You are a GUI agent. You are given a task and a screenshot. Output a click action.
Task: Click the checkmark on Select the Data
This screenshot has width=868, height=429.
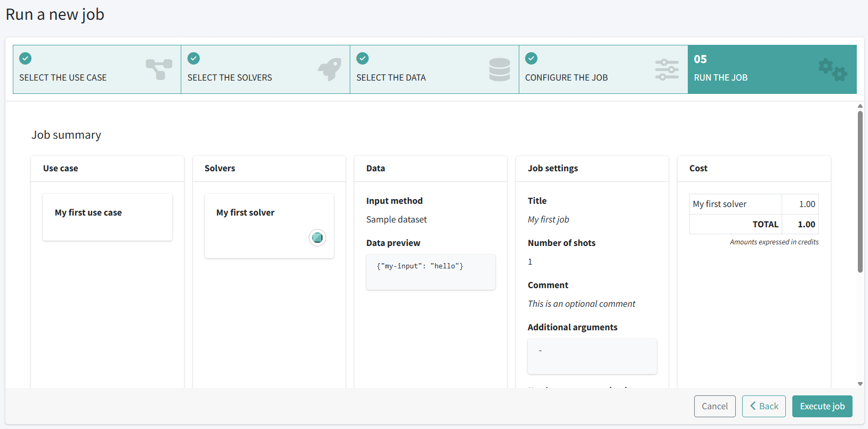[x=363, y=58]
